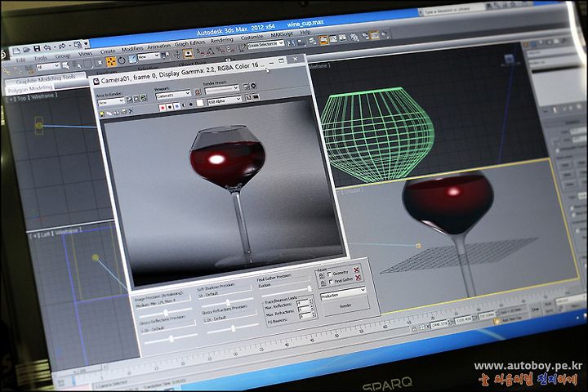Image resolution: width=588 pixels, height=392 pixels.
Task: Activate the Select and Rotate tool
Action: (x=122, y=60)
